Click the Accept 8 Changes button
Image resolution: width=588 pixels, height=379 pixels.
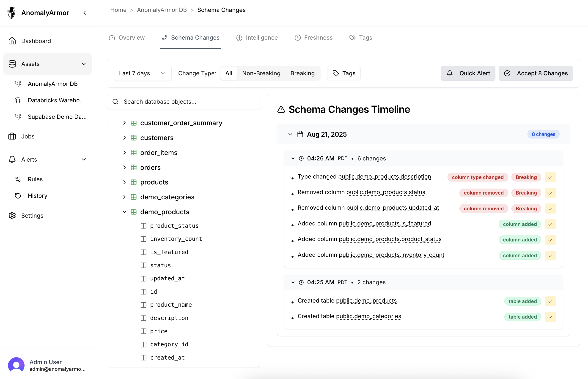pos(536,73)
